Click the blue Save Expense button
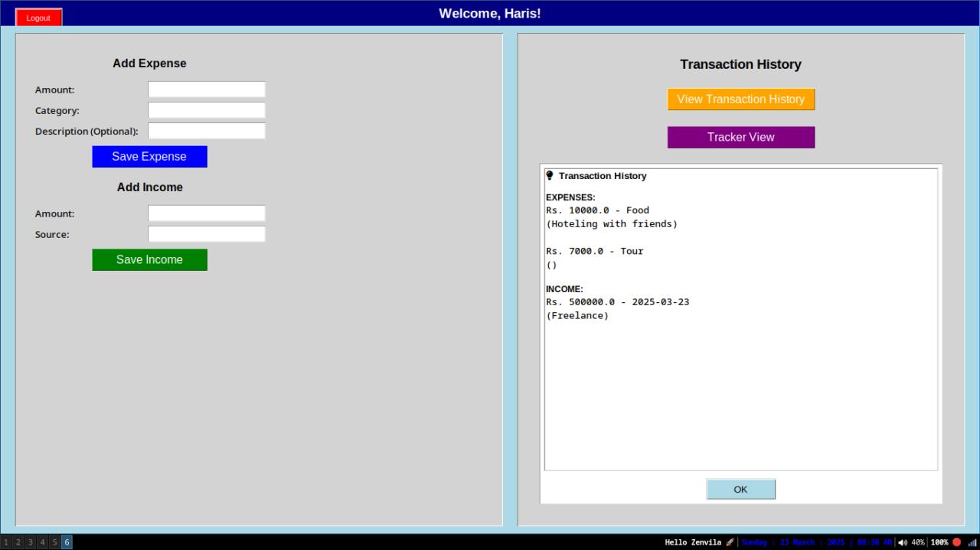 pos(149,157)
